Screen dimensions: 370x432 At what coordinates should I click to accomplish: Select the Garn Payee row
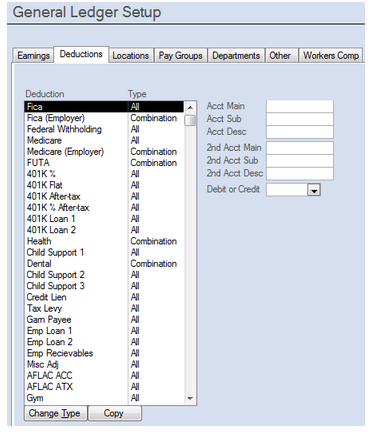[x=104, y=320]
